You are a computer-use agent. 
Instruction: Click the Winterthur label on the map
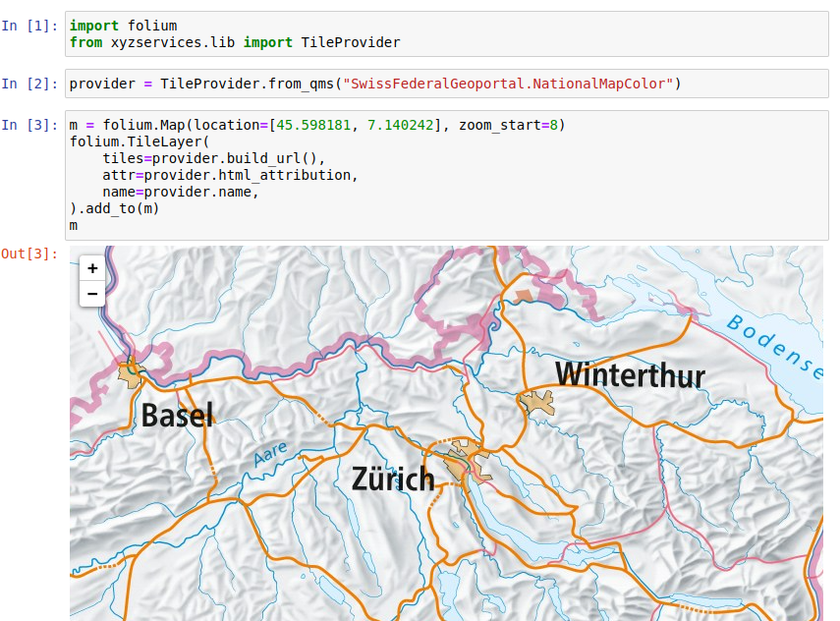[x=630, y=374]
